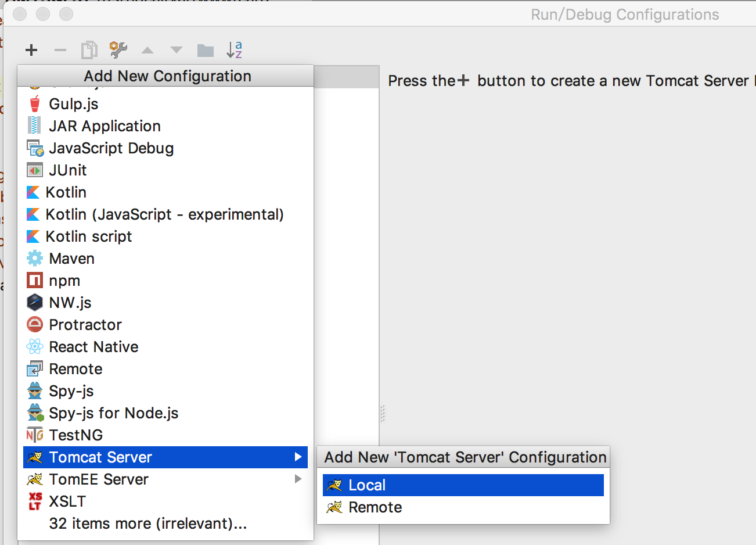This screenshot has height=545, width=756.
Task: Click the Sort Configurations alphabetically icon
Action: [x=235, y=50]
